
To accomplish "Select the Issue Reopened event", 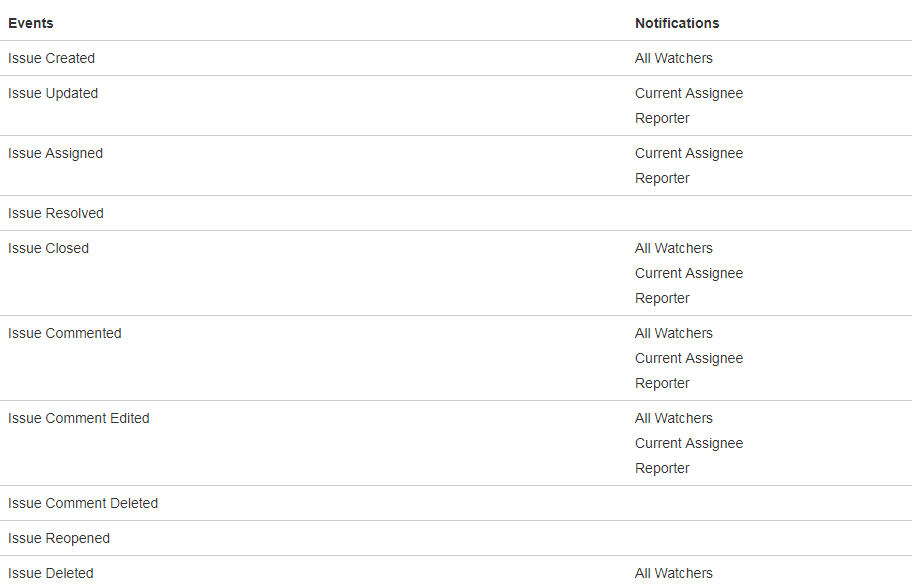I will (x=59, y=538).
